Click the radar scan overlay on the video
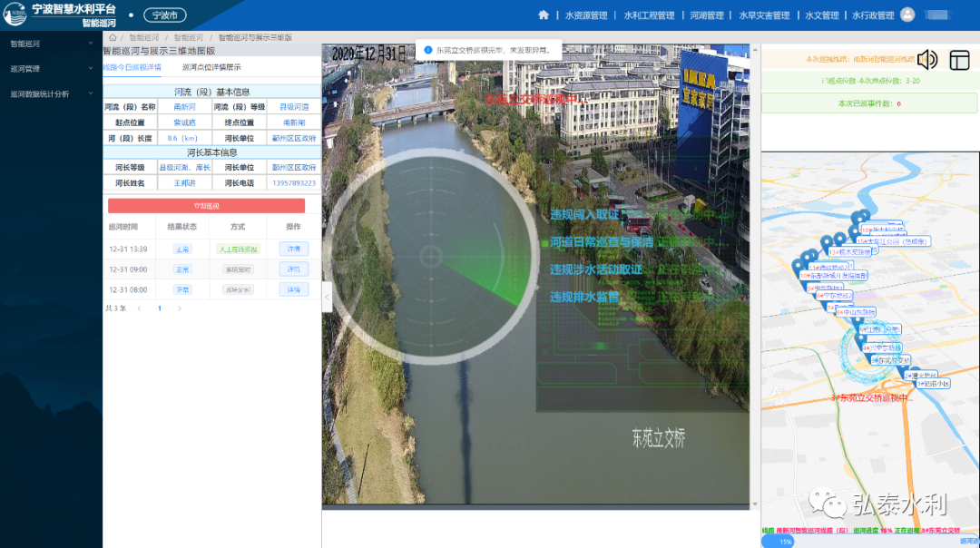980x548 pixels. pyautogui.click(x=431, y=256)
